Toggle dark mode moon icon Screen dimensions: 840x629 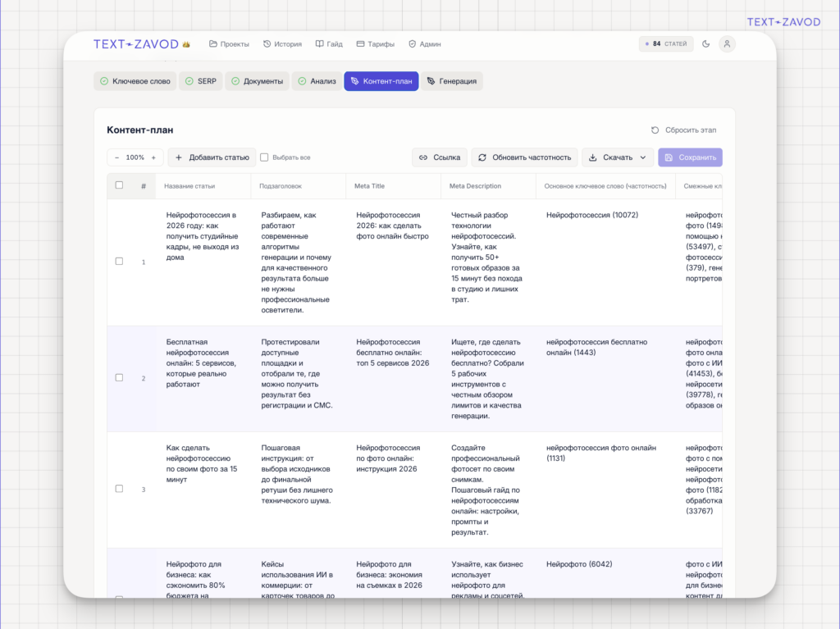click(x=705, y=44)
